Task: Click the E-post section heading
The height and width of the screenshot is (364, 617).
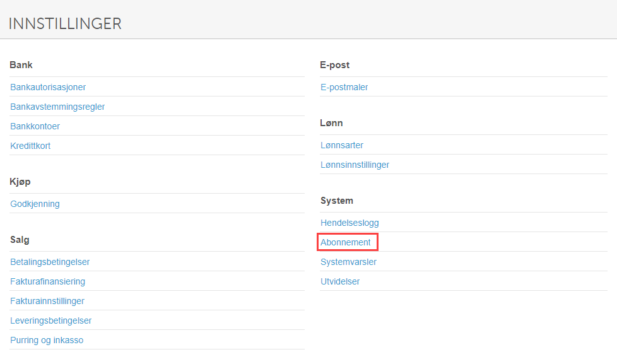Action: 335,65
